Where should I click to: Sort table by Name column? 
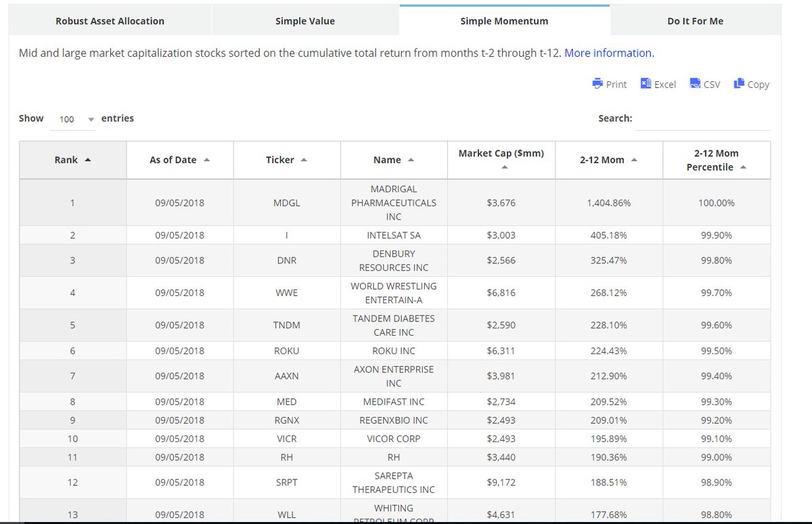[x=394, y=160]
